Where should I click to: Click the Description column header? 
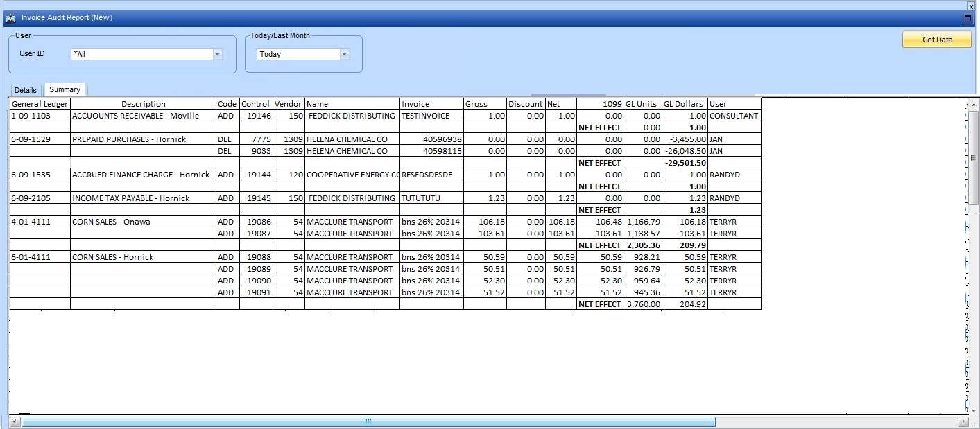click(x=144, y=104)
